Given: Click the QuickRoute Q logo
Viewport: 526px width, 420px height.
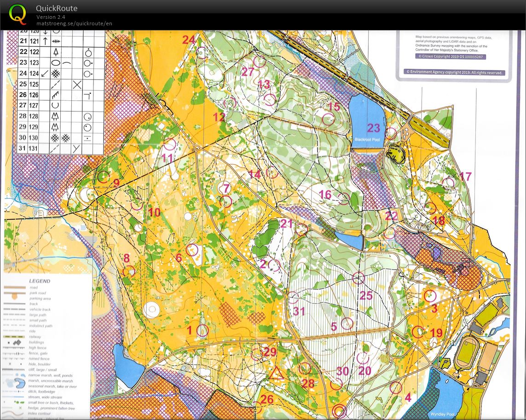Looking at the screenshot, I should pos(17,15).
